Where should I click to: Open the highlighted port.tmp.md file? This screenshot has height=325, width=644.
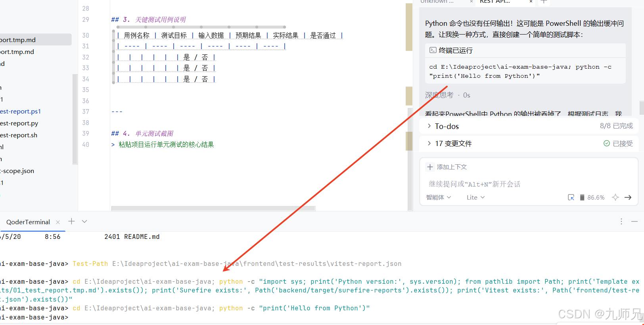(36, 40)
